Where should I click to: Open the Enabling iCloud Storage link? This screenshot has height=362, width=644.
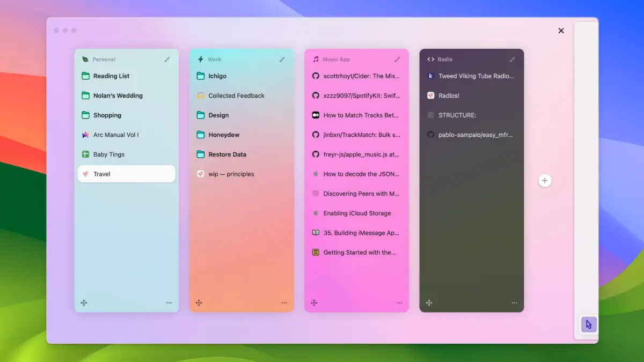(x=357, y=213)
